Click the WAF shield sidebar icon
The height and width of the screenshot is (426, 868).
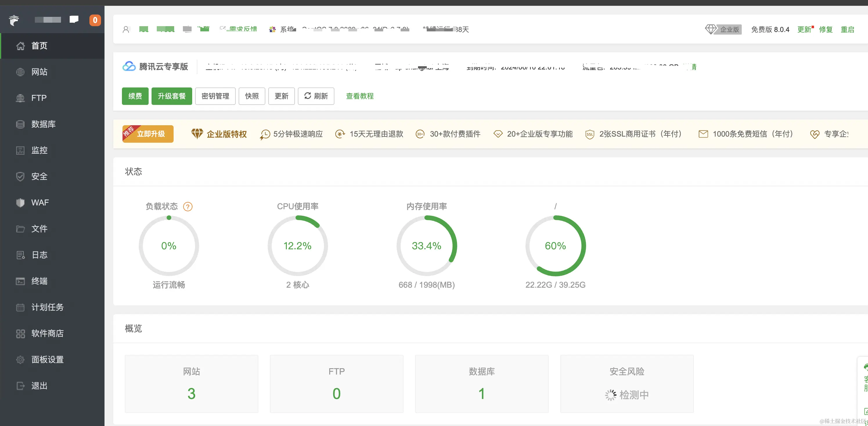(x=20, y=202)
